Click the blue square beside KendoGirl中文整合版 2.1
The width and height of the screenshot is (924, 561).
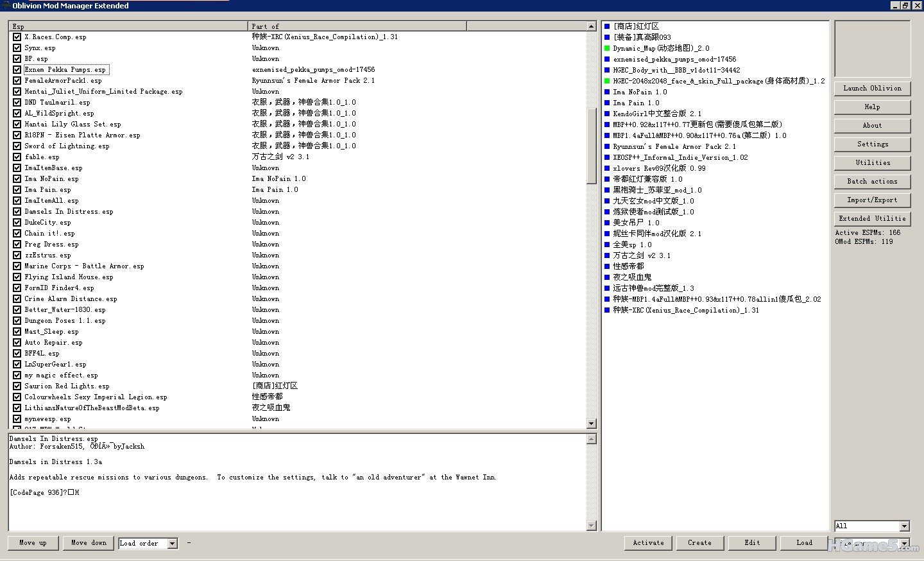tap(607, 114)
